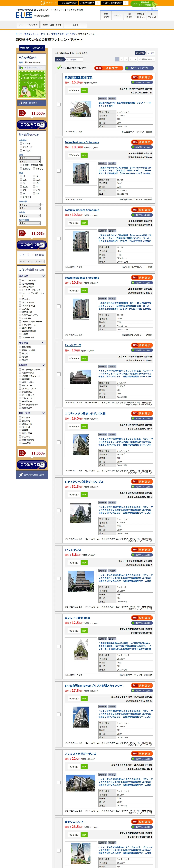Click 検索条件を保存する save icon button
This screenshot has height=868, width=174.
[31, 67]
